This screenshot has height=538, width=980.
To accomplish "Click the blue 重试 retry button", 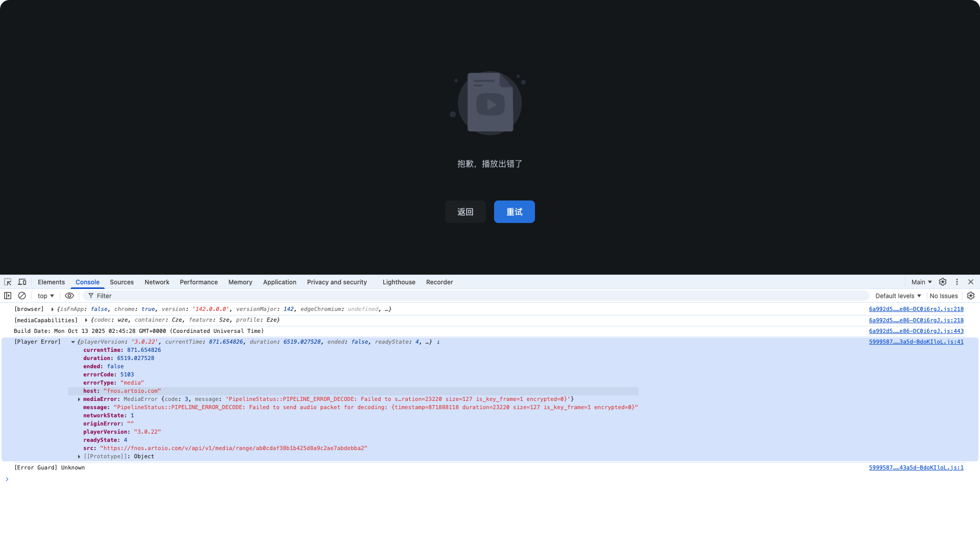I will pos(514,212).
